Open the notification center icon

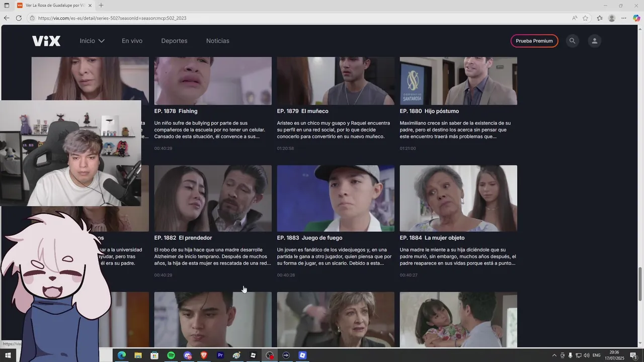point(633,355)
